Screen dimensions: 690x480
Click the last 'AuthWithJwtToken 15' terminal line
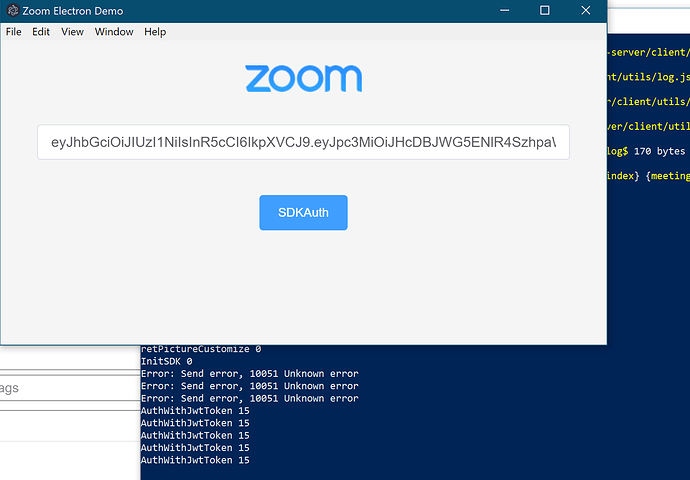195,460
